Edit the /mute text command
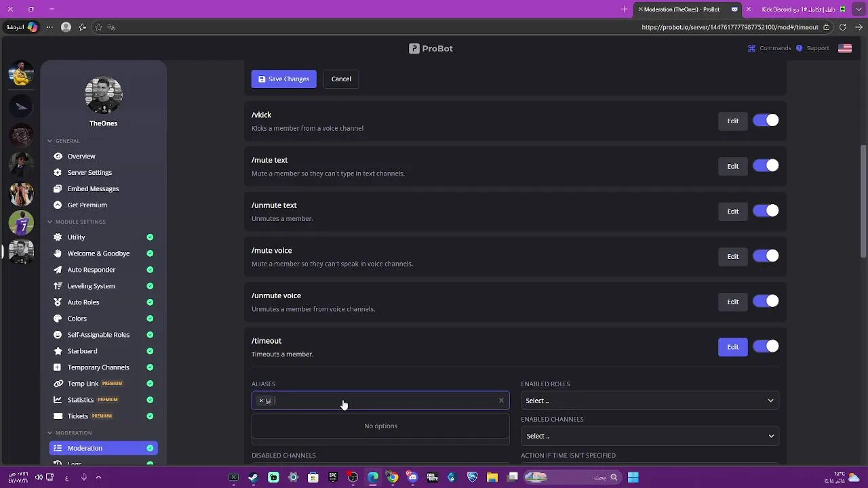The height and width of the screenshot is (488, 868). (733, 166)
